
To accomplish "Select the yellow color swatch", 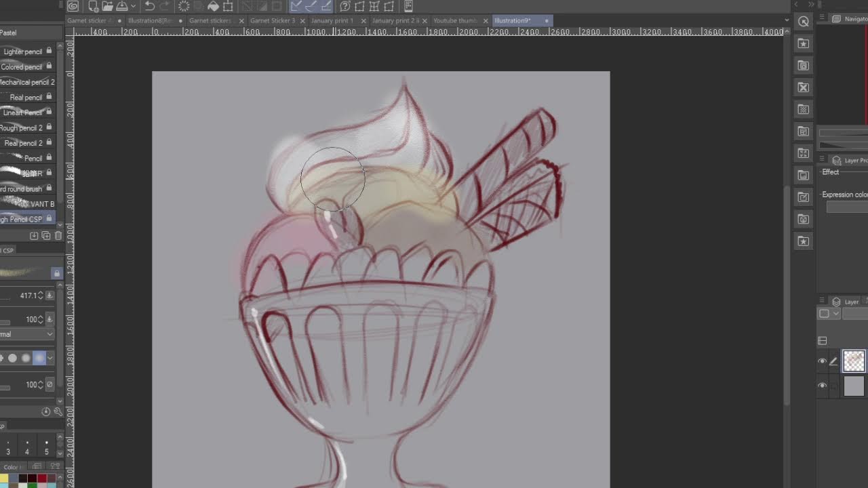I will point(4,479).
